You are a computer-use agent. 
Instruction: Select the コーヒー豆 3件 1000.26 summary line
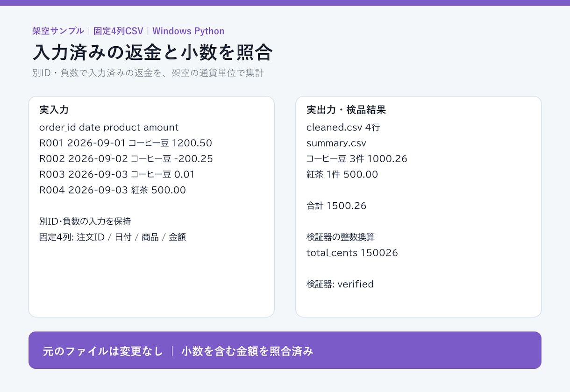click(357, 158)
